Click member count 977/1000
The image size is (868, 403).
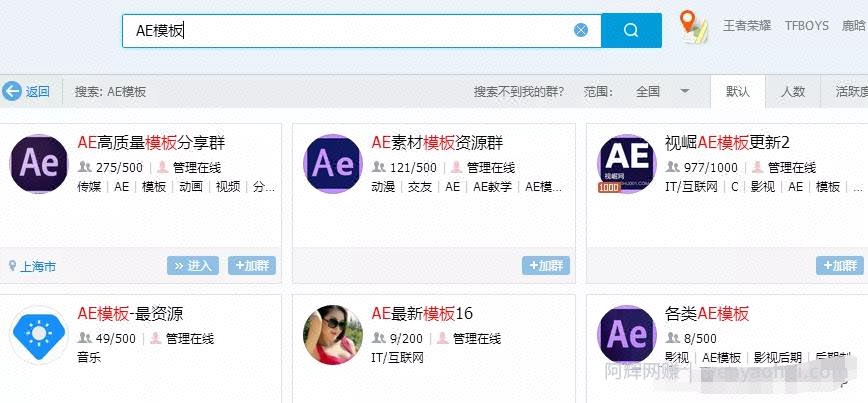[x=710, y=167]
